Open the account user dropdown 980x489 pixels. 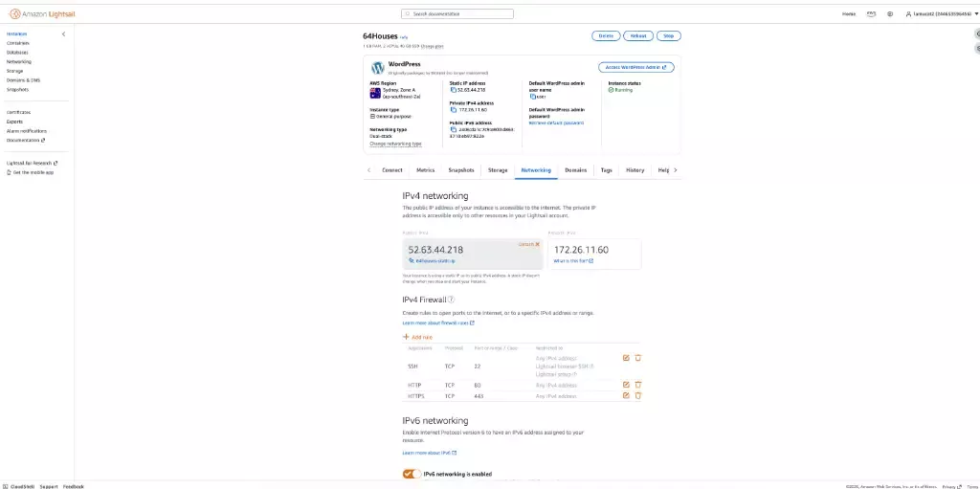point(942,13)
